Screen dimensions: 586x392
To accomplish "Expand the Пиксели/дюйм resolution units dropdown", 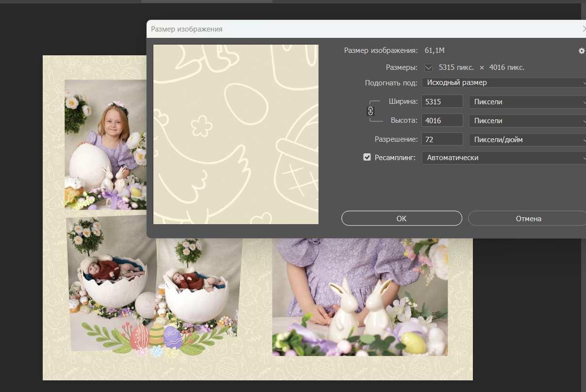I will click(527, 140).
